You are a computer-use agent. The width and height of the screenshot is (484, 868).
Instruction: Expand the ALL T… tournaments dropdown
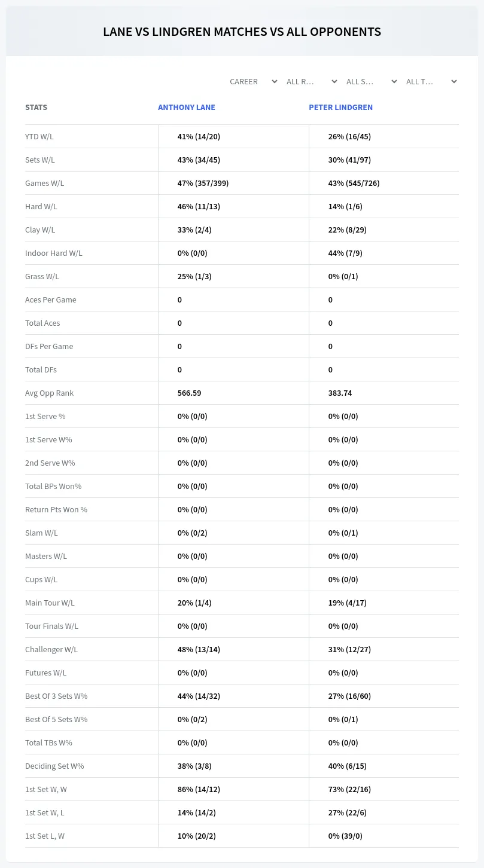(431, 82)
